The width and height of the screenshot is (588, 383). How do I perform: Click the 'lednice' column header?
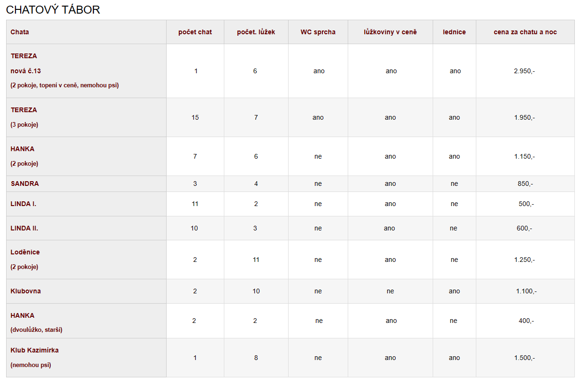(454, 32)
